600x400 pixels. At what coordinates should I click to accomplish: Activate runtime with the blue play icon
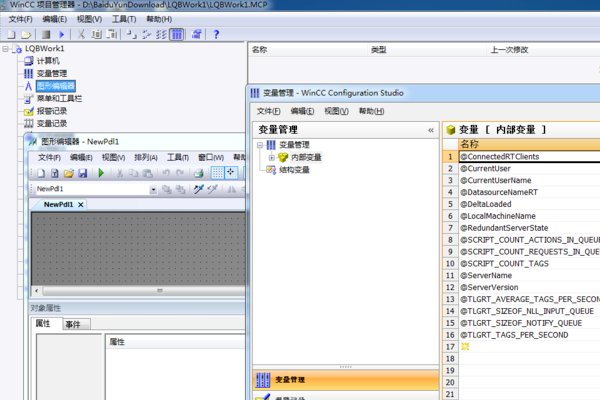tap(61, 35)
